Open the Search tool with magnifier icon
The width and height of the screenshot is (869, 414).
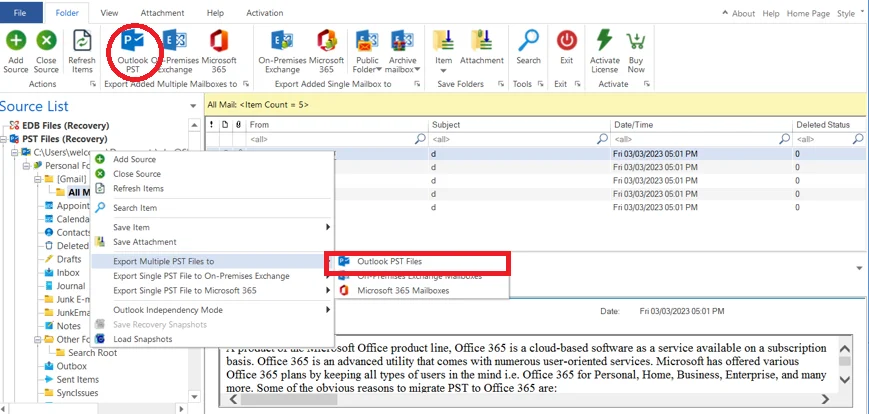click(528, 40)
